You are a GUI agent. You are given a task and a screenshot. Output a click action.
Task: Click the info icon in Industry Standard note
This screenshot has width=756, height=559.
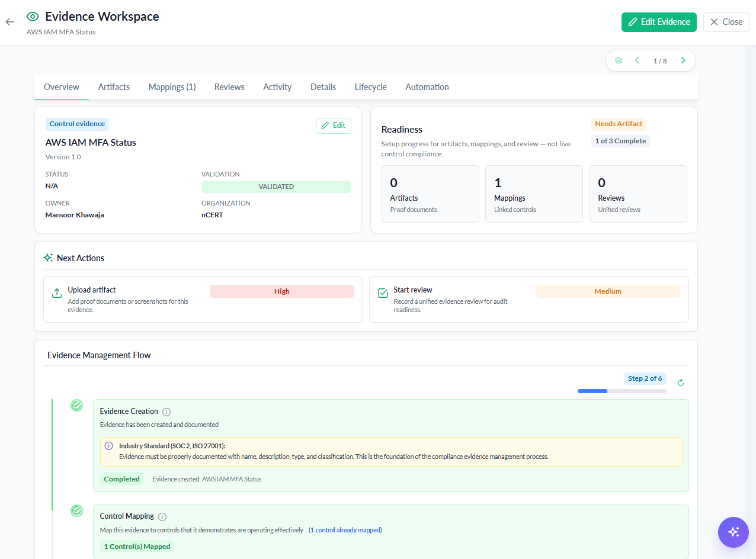108,446
